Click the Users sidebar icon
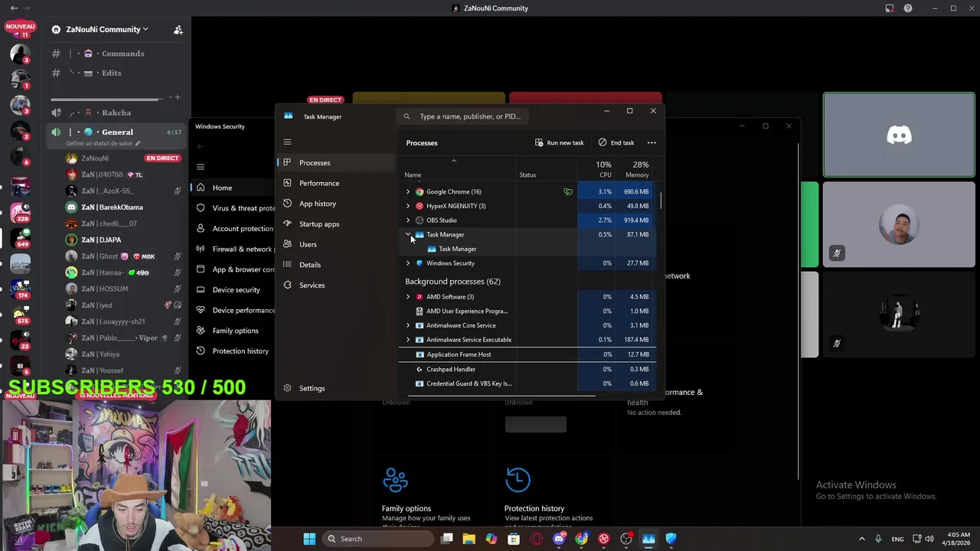Viewport: 980px width, 551px height. (287, 244)
